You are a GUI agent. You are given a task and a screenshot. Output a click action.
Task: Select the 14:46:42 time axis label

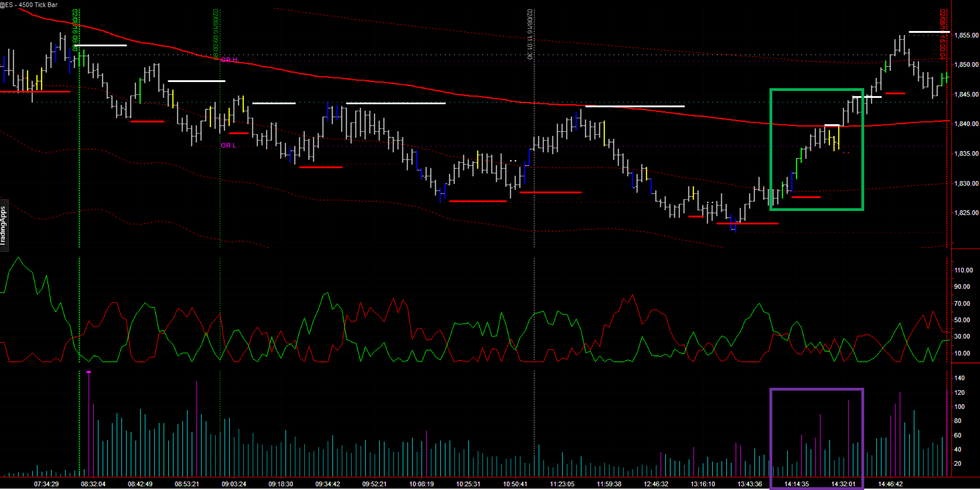click(890, 484)
